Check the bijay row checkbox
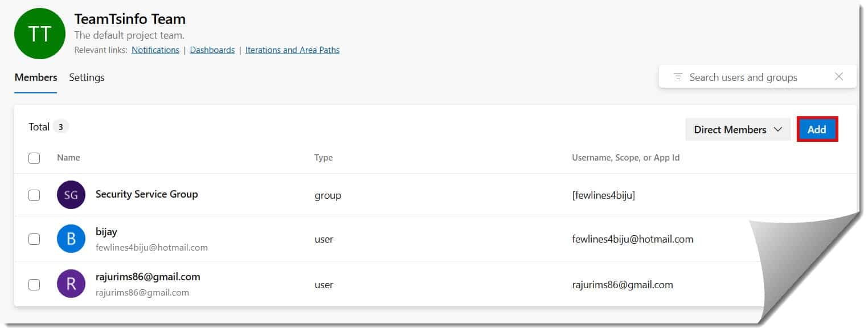868x332 pixels. pyautogui.click(x=34, y=239)
